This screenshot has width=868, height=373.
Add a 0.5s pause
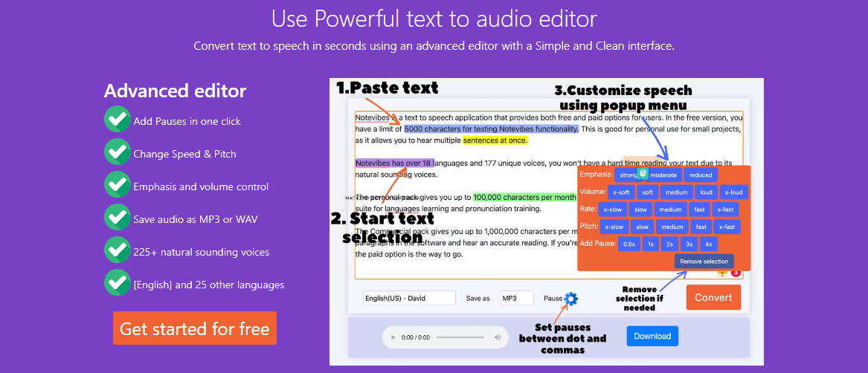pyautogui.click(x=629, y=244)
